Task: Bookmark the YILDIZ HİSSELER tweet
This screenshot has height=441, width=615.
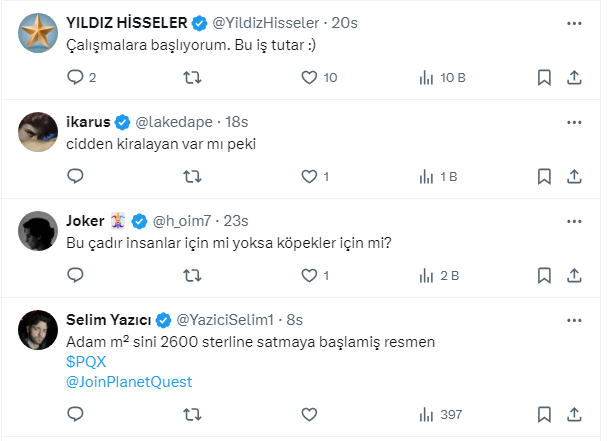Action: [543, 77]
